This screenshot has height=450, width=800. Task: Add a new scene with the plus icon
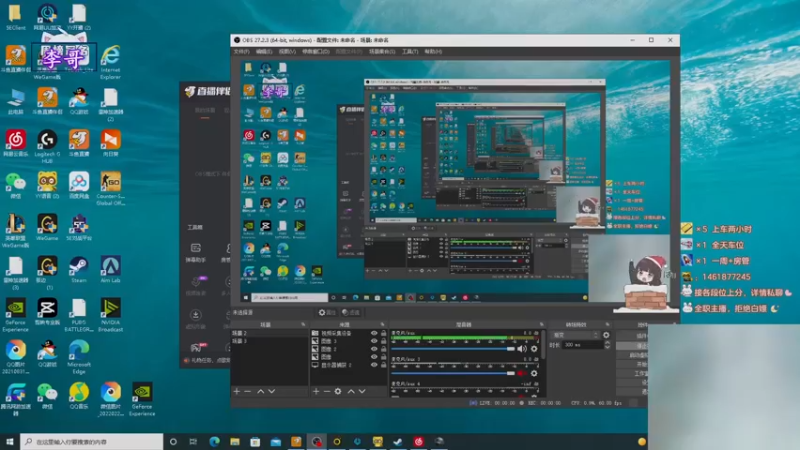pos(237,391)
